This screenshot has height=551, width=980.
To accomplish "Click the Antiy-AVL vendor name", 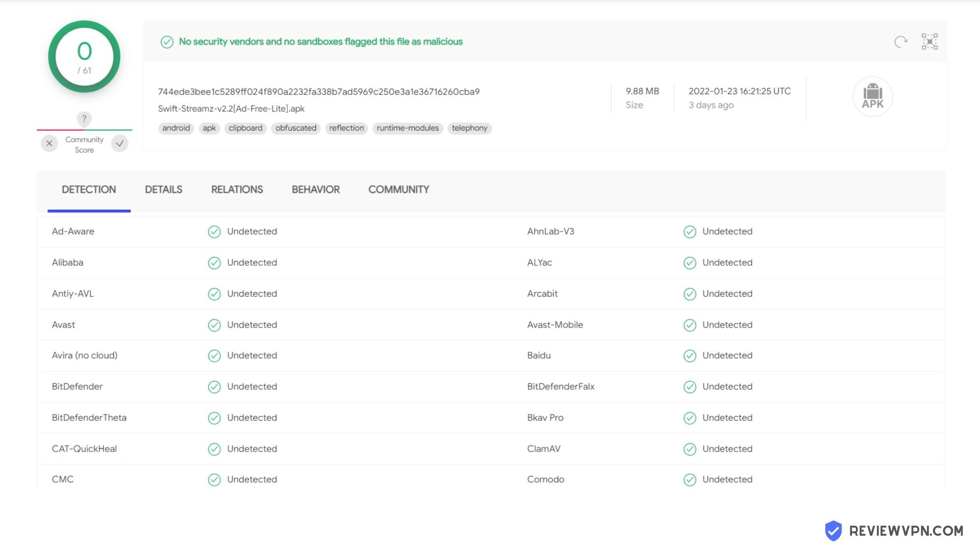I will pos(72,294).
